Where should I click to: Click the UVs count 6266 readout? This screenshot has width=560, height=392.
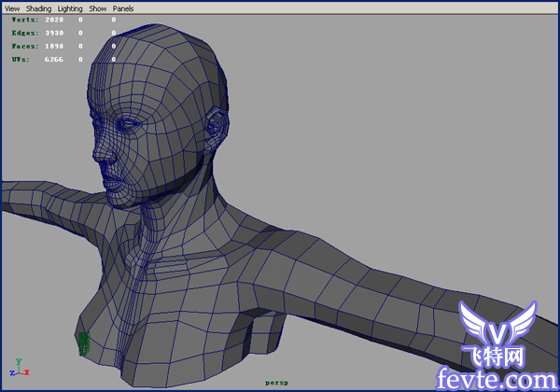tap(54, 59)
